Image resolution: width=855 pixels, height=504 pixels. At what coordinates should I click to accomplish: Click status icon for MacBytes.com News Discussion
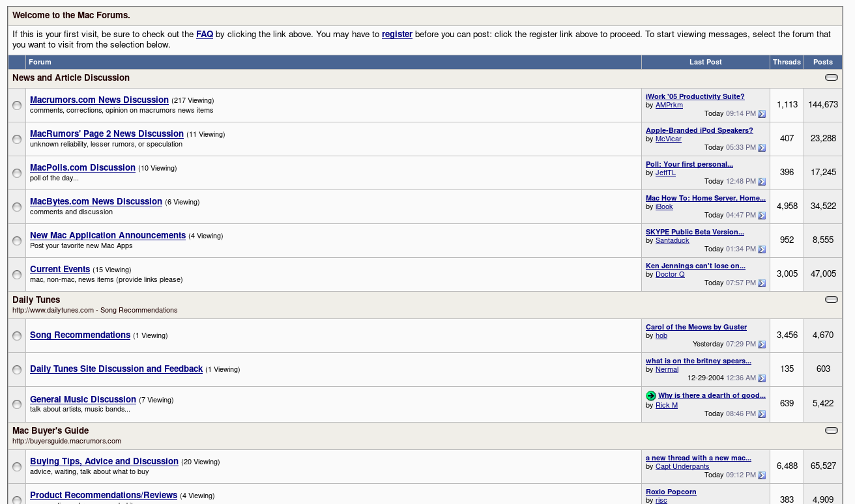17,207
